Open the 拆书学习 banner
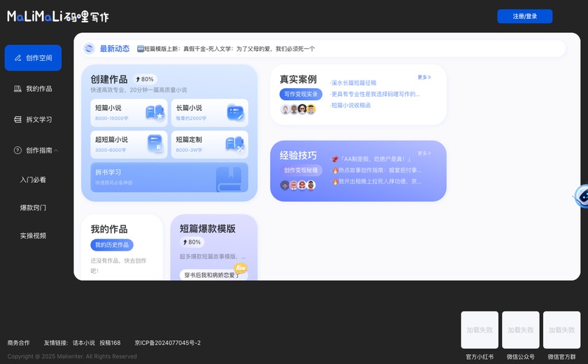The width and height of the screenshot is (588, 364). tap(169, 177)
